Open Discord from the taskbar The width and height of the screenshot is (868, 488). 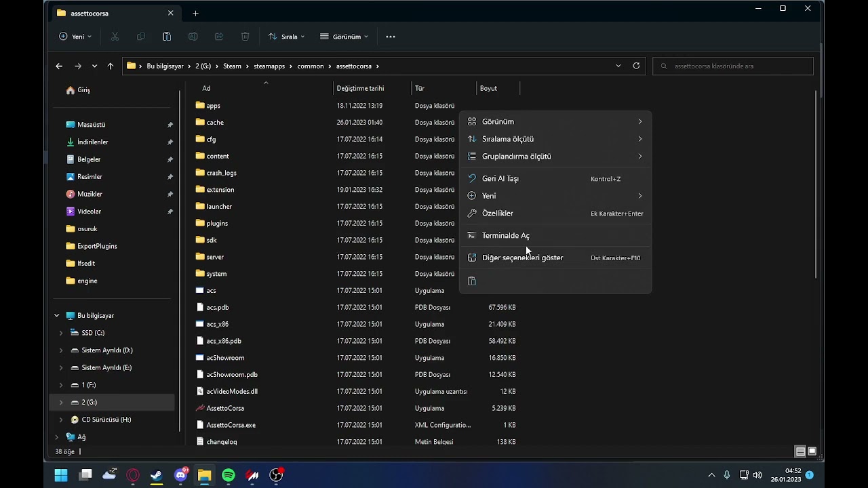pos(181,475)
